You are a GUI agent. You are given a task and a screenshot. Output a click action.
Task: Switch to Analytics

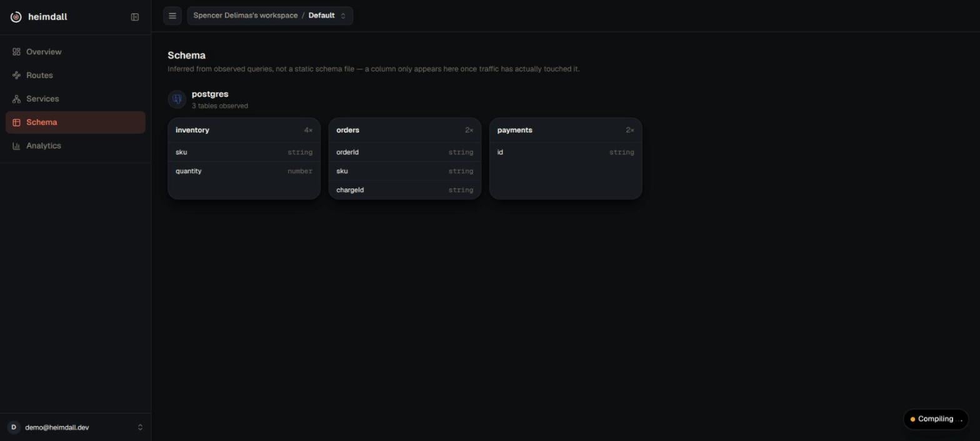click(76, 146)
